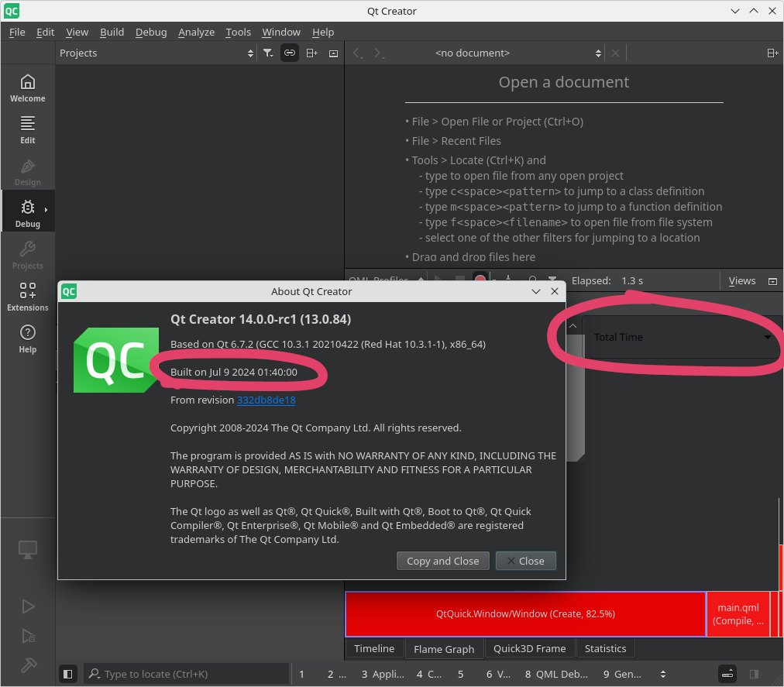Shade the About Qt Creator dialog chevron

click(x=536, y=291)
